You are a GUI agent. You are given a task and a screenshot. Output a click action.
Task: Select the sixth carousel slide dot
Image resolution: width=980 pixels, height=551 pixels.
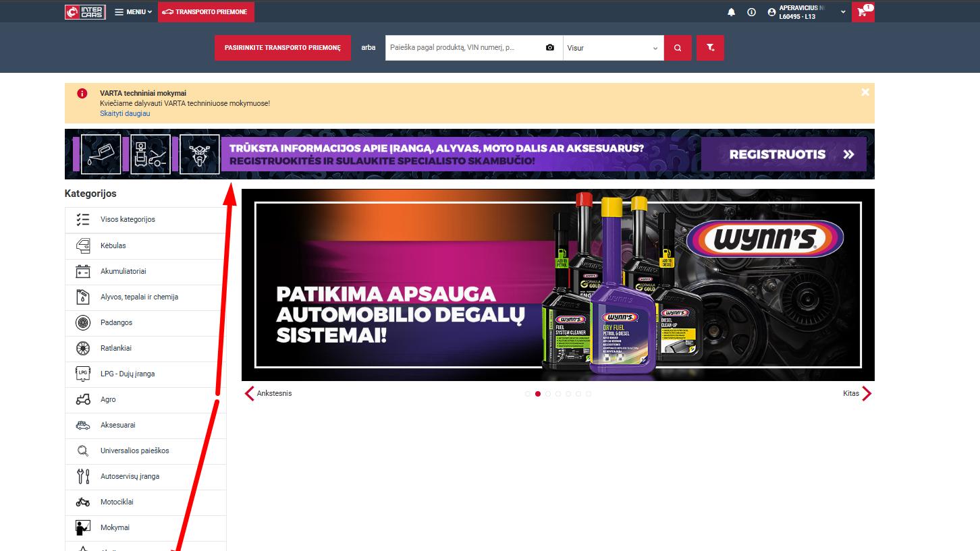[578, 394]
